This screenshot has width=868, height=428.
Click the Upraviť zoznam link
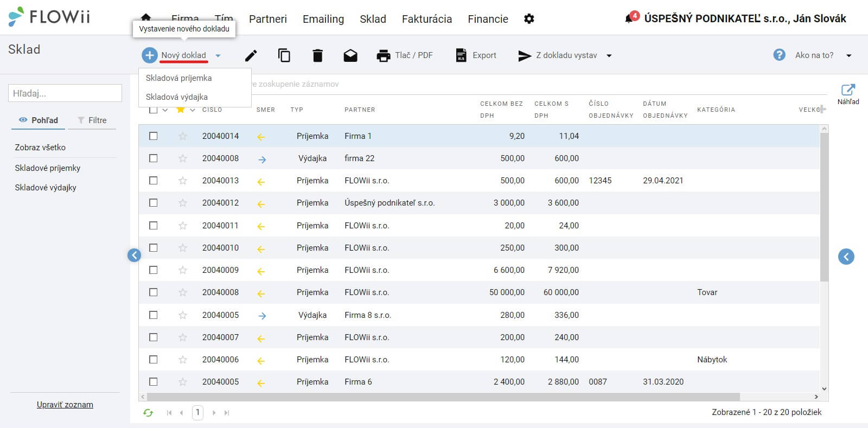(65, 405)
